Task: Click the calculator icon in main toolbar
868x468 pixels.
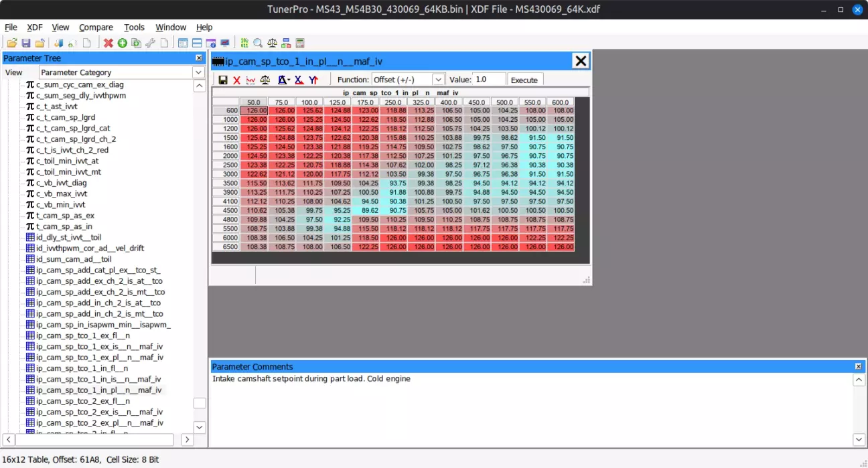Action: pyautogui.click(x=300, y=44)
